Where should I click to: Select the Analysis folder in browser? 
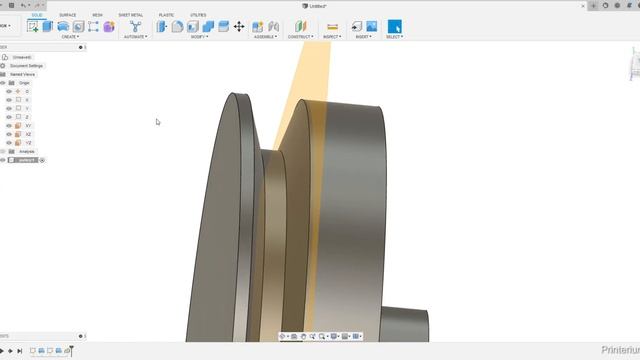coord(27,151)
